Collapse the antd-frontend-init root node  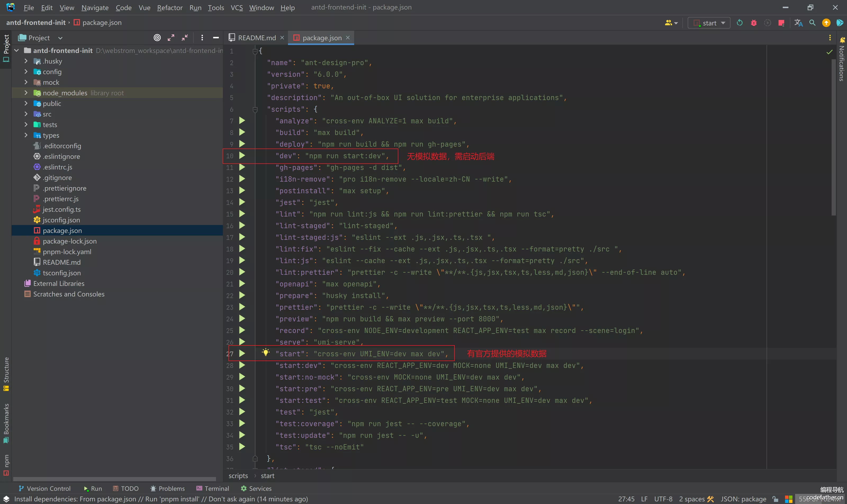click(16, 51)
